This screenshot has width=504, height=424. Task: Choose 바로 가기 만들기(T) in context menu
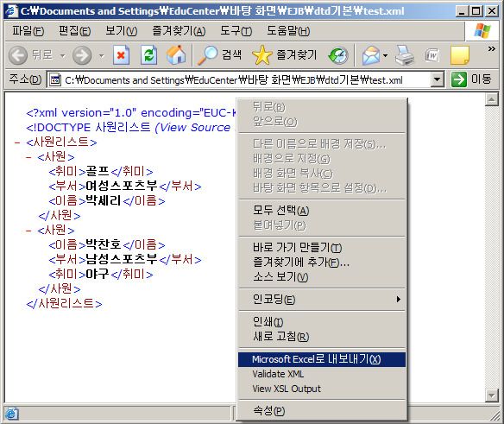click(322, 247)
